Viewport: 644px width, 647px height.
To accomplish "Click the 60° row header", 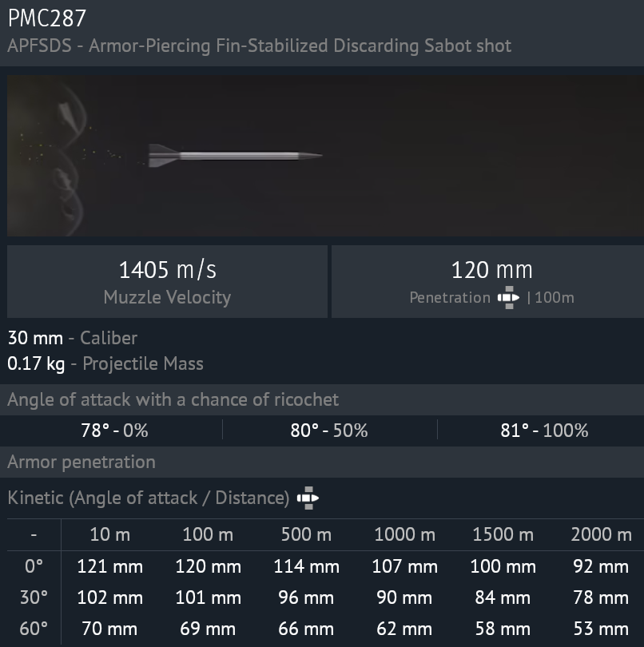I will pyautogui.click(x=34, y=629).
